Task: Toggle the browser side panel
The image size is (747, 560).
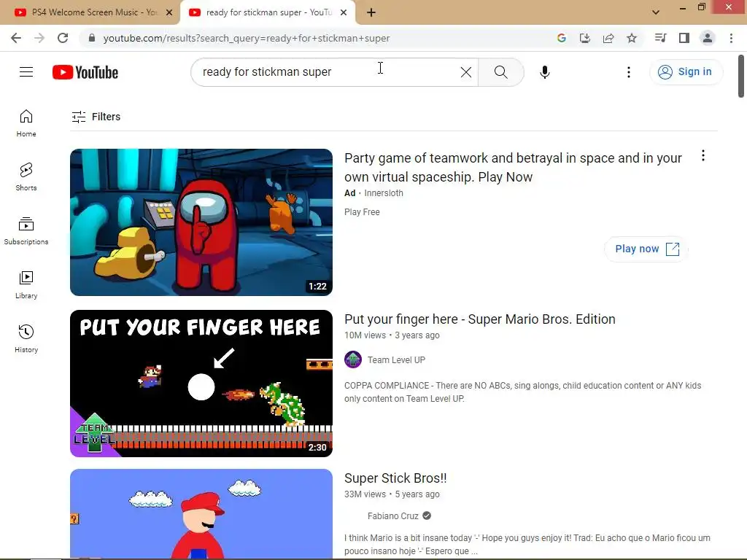Action: [684, 38]
